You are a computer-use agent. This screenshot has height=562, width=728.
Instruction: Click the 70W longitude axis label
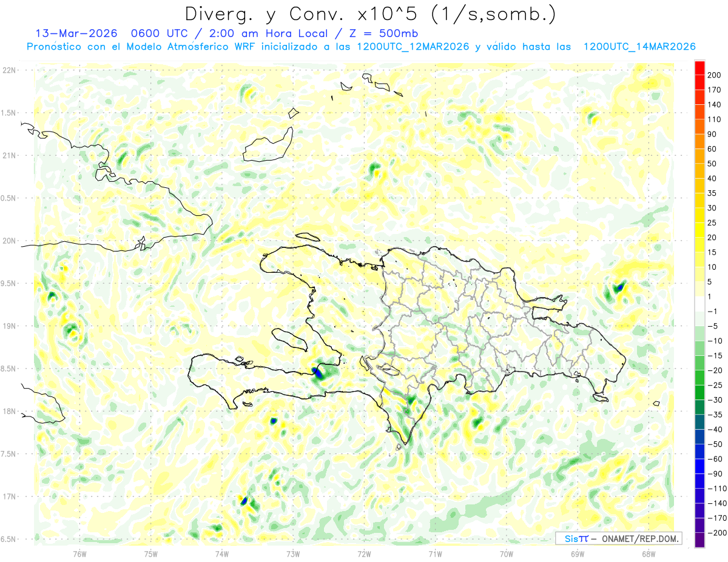[506, 554]
